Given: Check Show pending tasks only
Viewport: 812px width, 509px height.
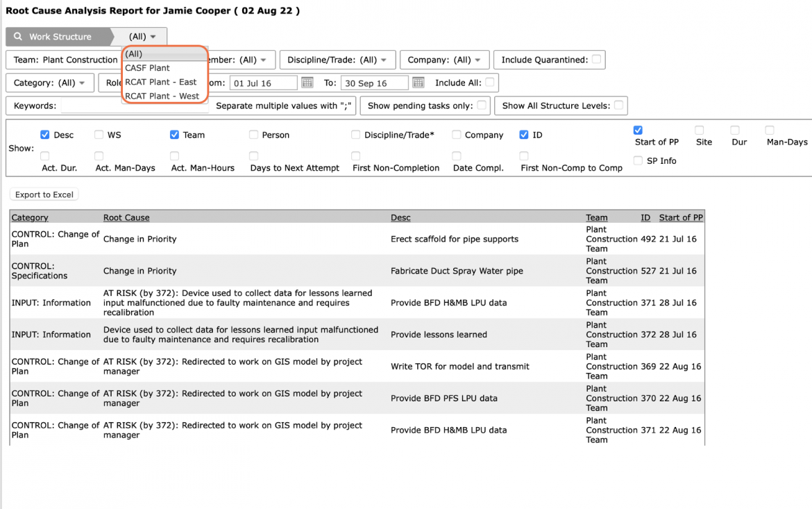Looking at the screenshot, I should click(482, 106).
